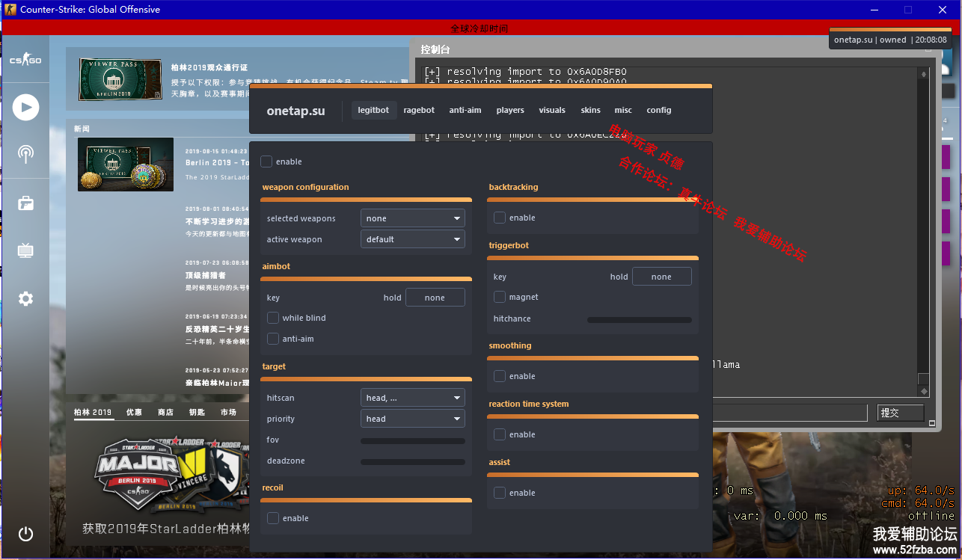Open the Berlin 2019 news headline
This screenshot has height=560, width=962.
click(218, 162)
